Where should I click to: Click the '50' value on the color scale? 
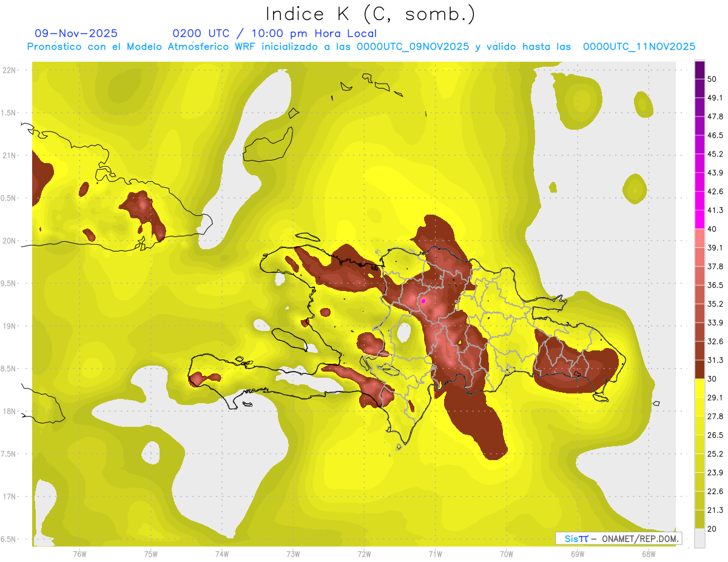pyautogui.click(x=713, y=79)
